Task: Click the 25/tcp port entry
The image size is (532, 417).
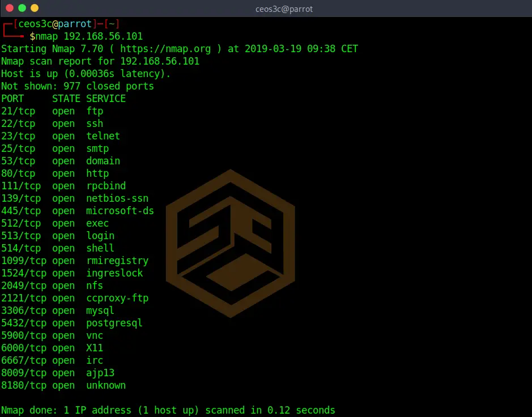Action: pos(18,148)
